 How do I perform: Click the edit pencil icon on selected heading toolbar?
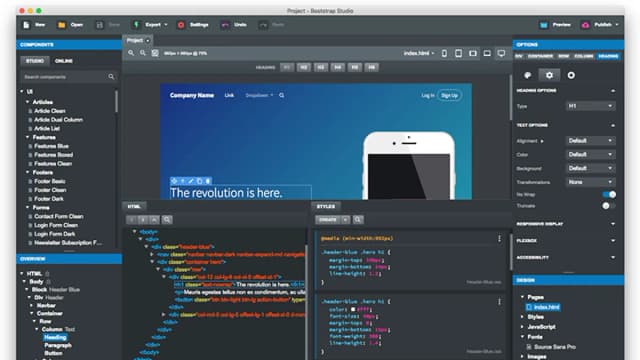coord(191,181)
